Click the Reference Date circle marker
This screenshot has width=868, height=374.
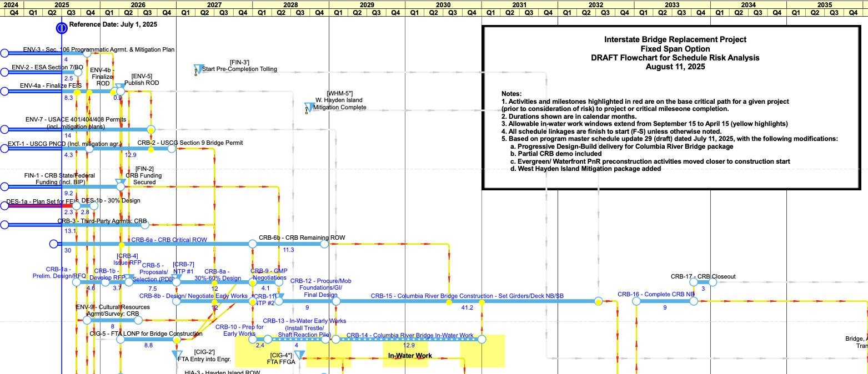(x=62, y=27)
